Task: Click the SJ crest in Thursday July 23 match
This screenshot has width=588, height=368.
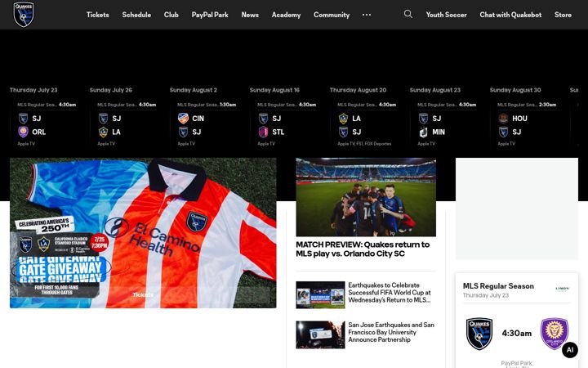Action: 23,119
